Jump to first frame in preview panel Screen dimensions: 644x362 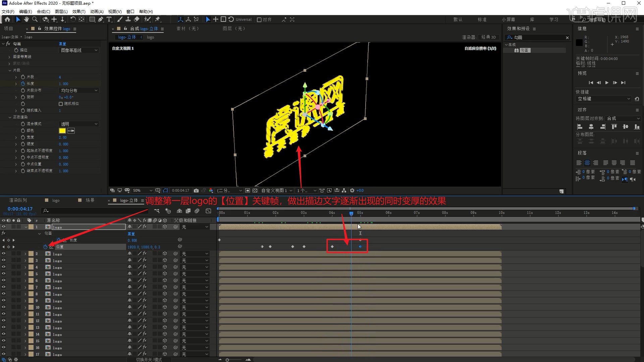(x=591, y=82)
